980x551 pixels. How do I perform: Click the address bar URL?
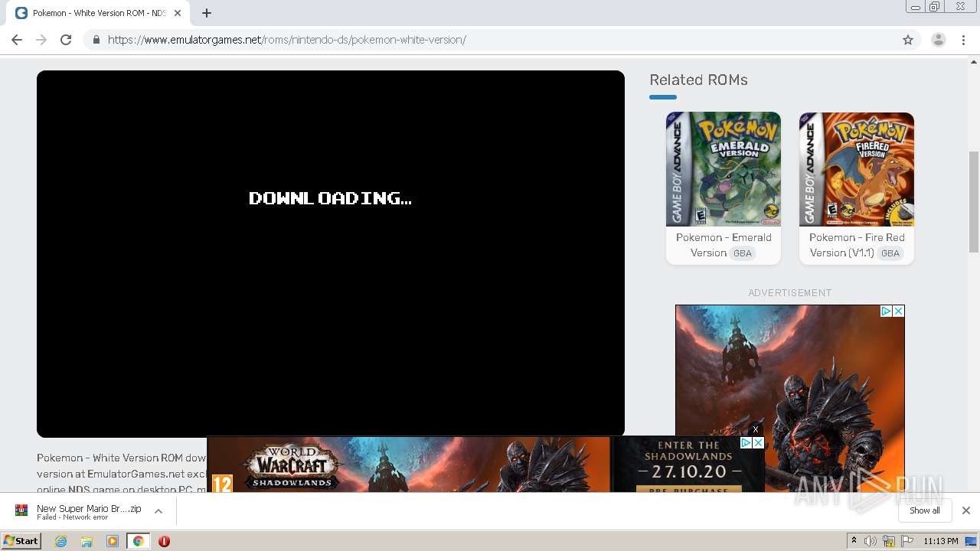[x=287, y=40]
